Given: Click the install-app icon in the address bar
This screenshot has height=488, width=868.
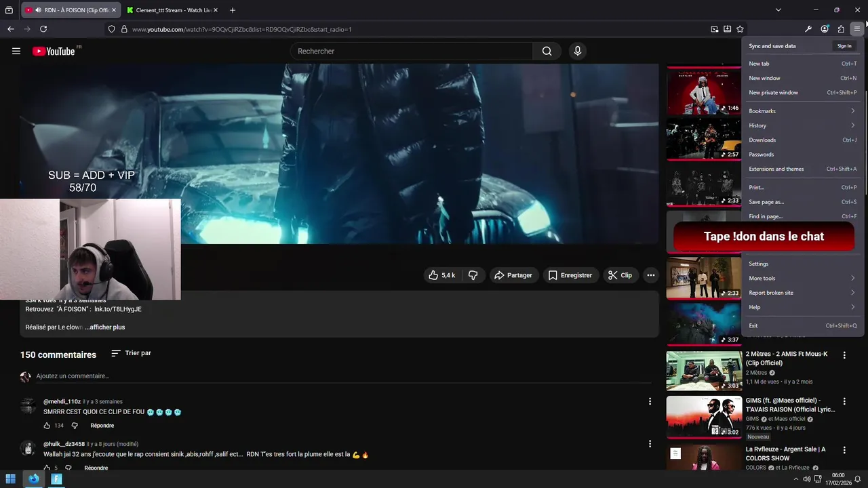Looking at the screenshot, I should [x=727, y=29].
